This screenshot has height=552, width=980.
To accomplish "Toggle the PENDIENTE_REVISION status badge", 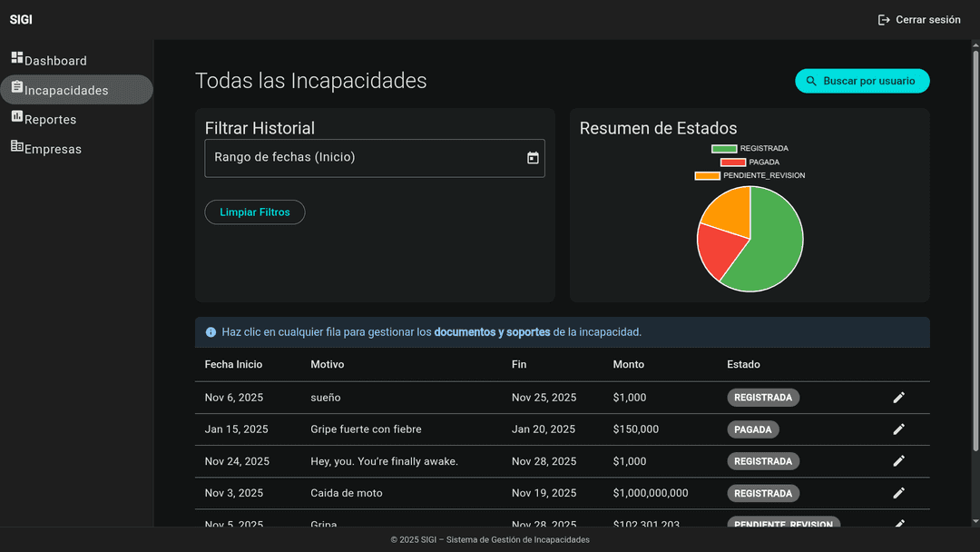I will coord(784,525).
